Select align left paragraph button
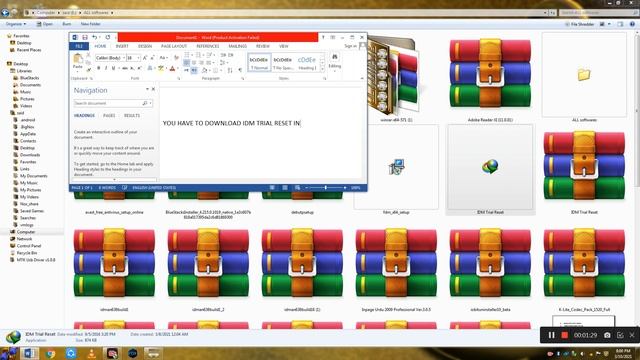640x360 pixels. coord(187,62)
